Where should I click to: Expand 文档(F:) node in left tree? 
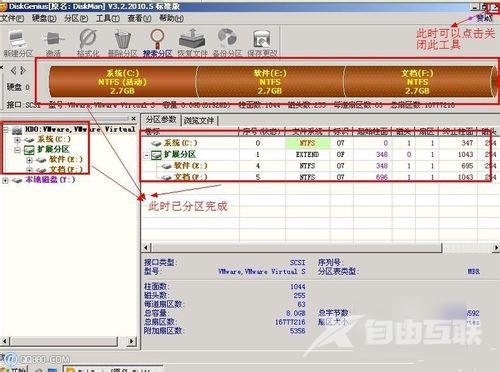coord(29,170)
